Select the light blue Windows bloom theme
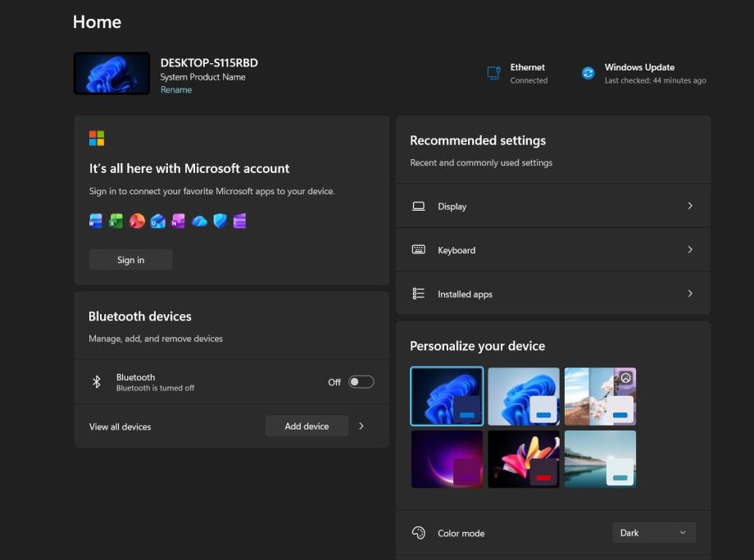 (523, 396)
